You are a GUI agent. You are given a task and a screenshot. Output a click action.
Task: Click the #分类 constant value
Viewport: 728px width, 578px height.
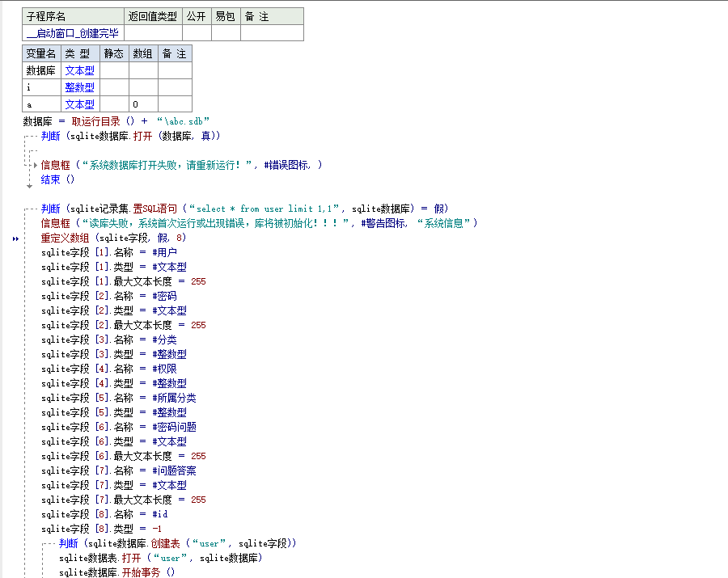tap(165, 340)
